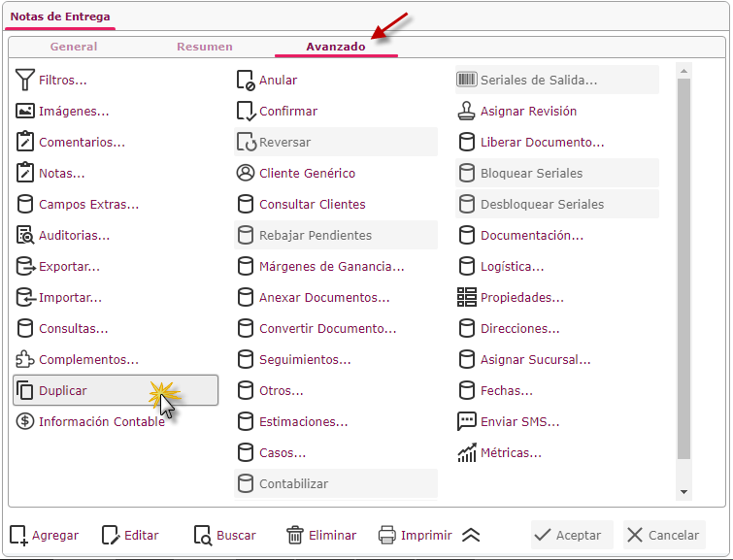Open Comentarios clipboard icon

coord(25,142)
